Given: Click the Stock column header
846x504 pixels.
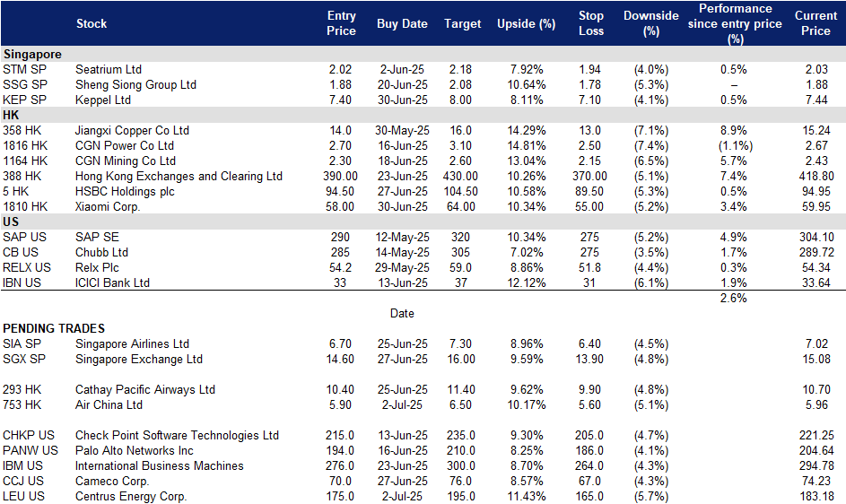Looking at the screenshot, I should click(x=92, y=23).
